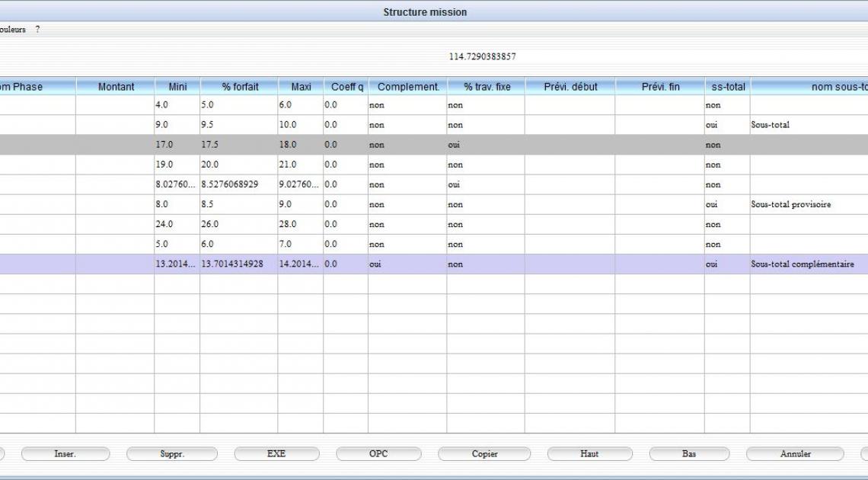Select the 17.5 cell in the grey row
The image size is (868, 480).
point(238,145)
